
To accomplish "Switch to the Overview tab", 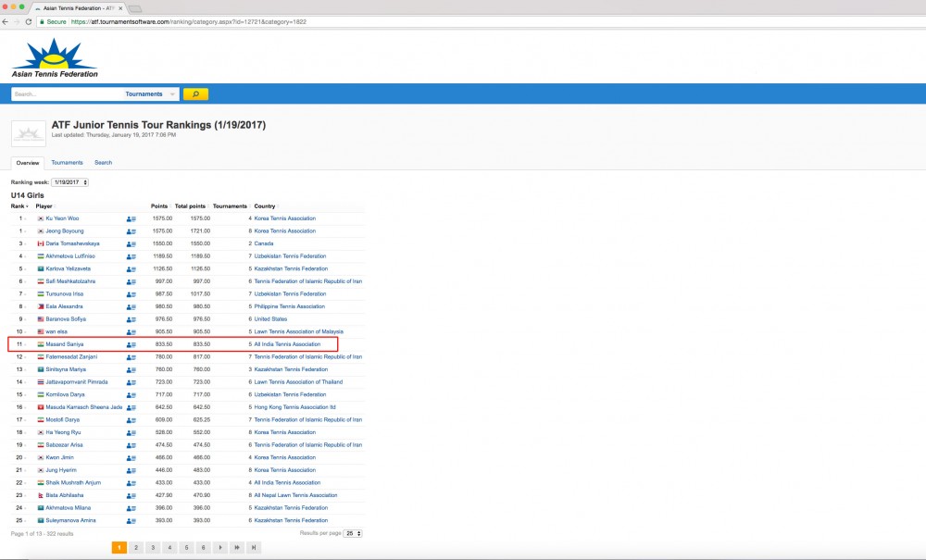I will coord(28,163).
